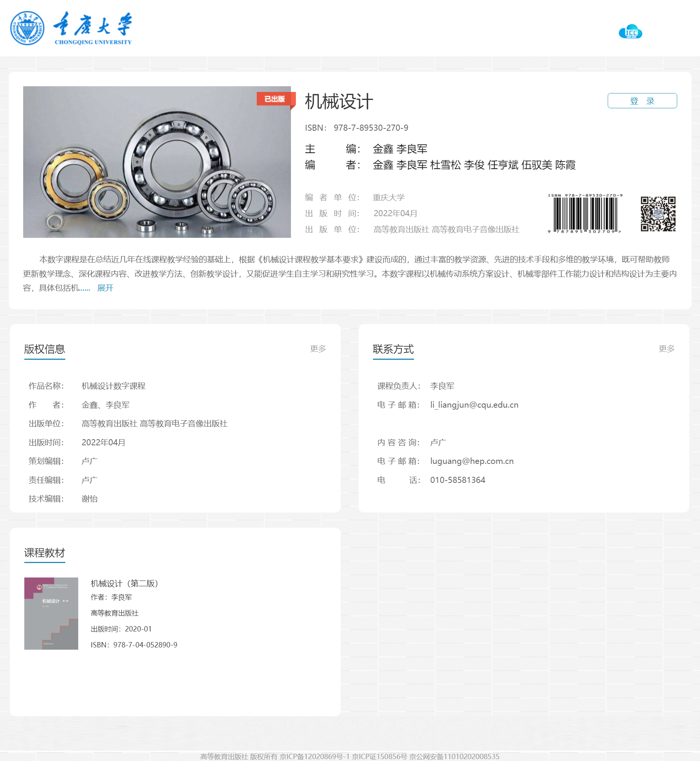
Task: Select the 版权信息 section heading
Action: pos(45,349)
